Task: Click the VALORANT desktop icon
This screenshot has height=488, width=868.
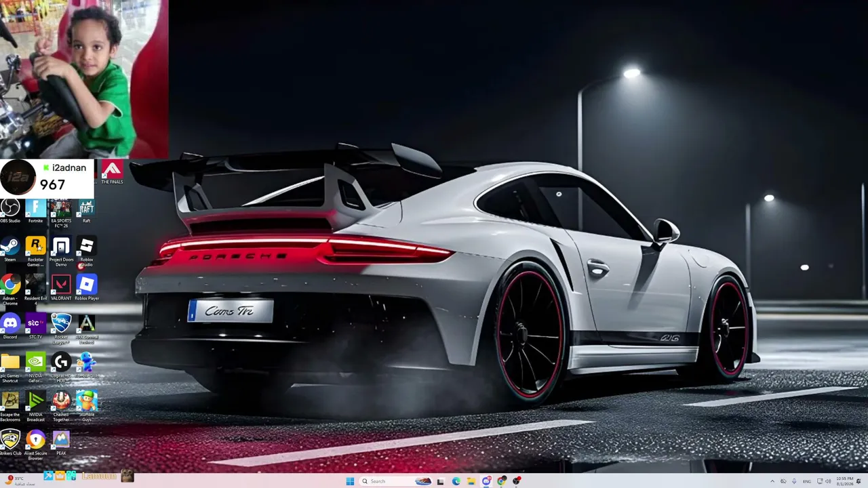Action: [x=61, y=288]
